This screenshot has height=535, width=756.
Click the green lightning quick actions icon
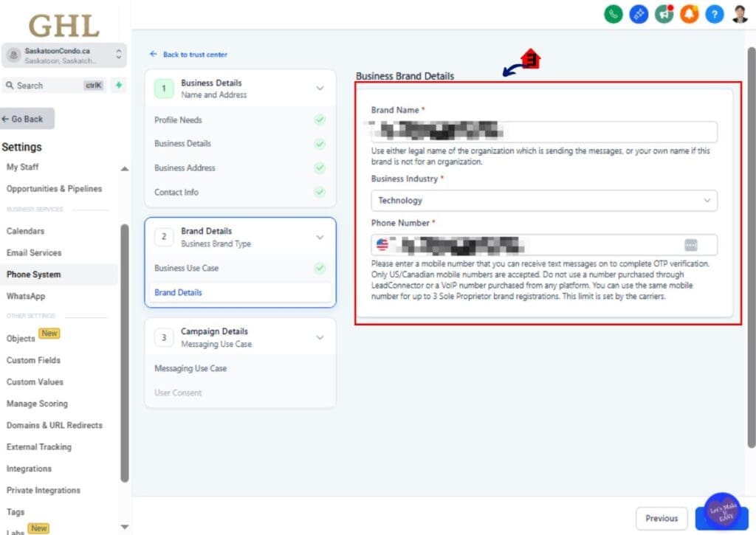pyautogui.click(x=118, y=86)
